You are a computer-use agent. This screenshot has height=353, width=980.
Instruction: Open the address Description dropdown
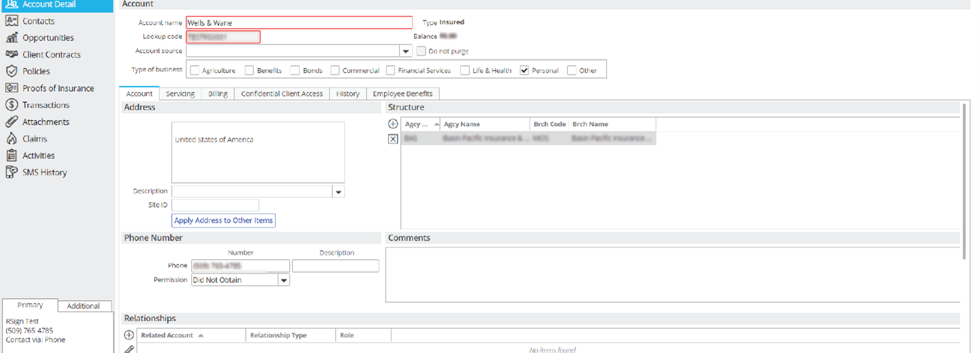point(339,192)
